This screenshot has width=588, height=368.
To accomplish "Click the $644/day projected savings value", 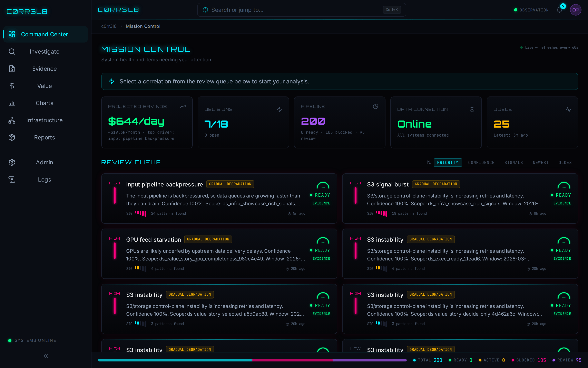I will pos(136,121).
